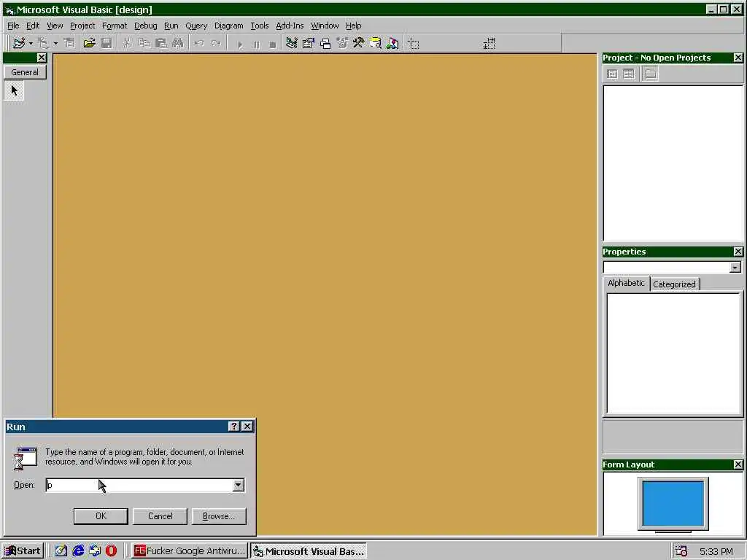Close the toolbox panel

42,58
